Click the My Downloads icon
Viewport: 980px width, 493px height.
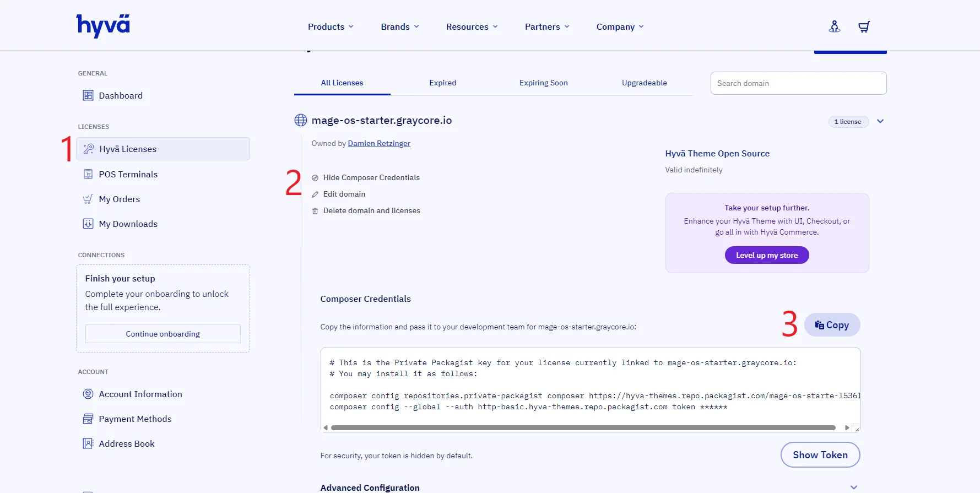tap(88, 224)
